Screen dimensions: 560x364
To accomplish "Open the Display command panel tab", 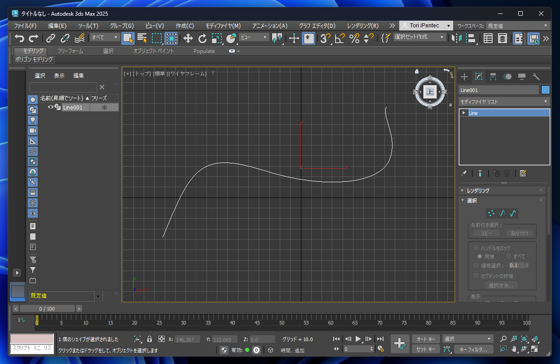I will tap(522, 76).
